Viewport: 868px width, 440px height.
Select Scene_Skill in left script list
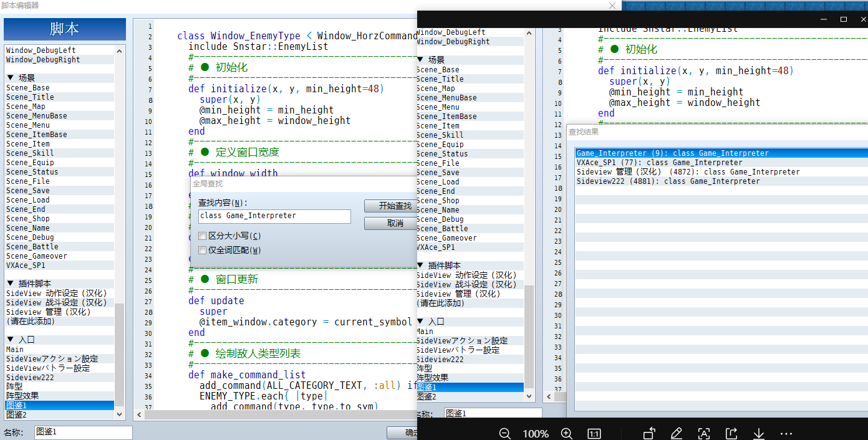tap(59, 153)
